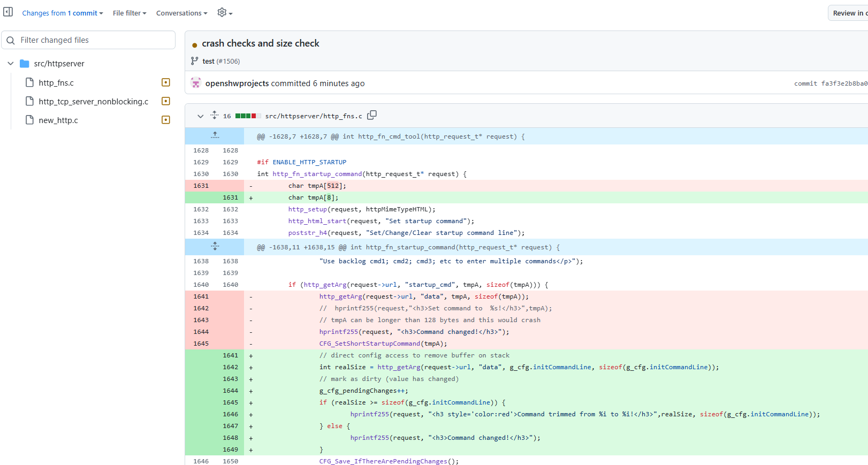The height and width of the screenshot is (465, 868).
Task: Focus the Filter changed files input
Action: (x=89, y=40)
